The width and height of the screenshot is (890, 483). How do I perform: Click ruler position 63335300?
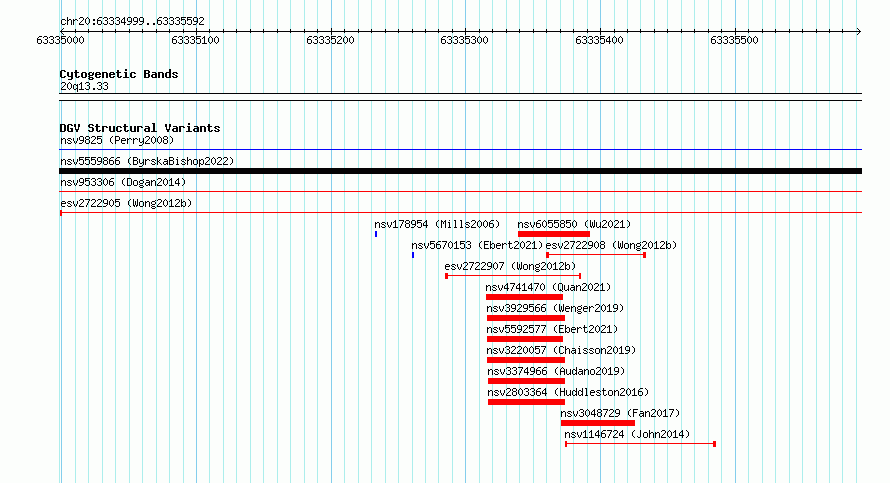pyautogui.click(x=464, y=40)
